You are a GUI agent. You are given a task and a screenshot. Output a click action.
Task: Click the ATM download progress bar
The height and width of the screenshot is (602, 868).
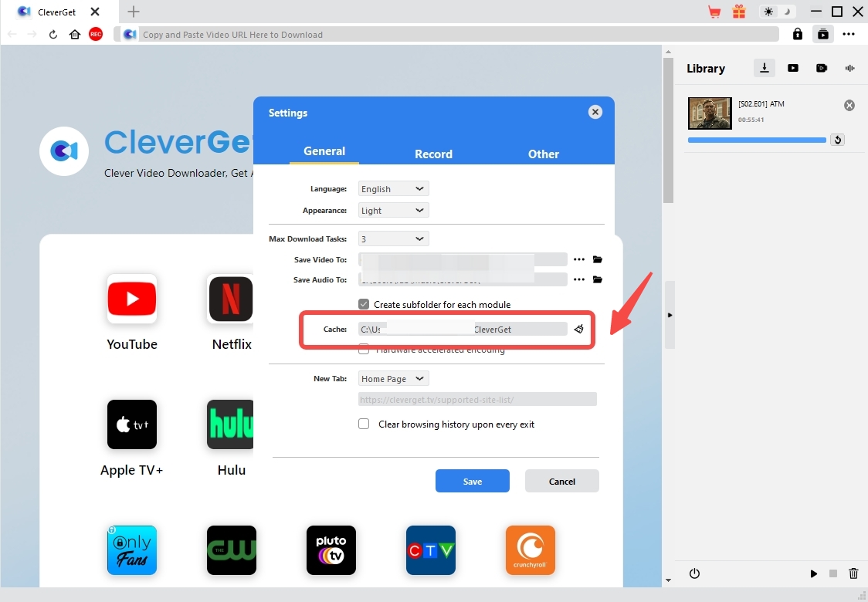pyautogui.click(x=757, y=140)
